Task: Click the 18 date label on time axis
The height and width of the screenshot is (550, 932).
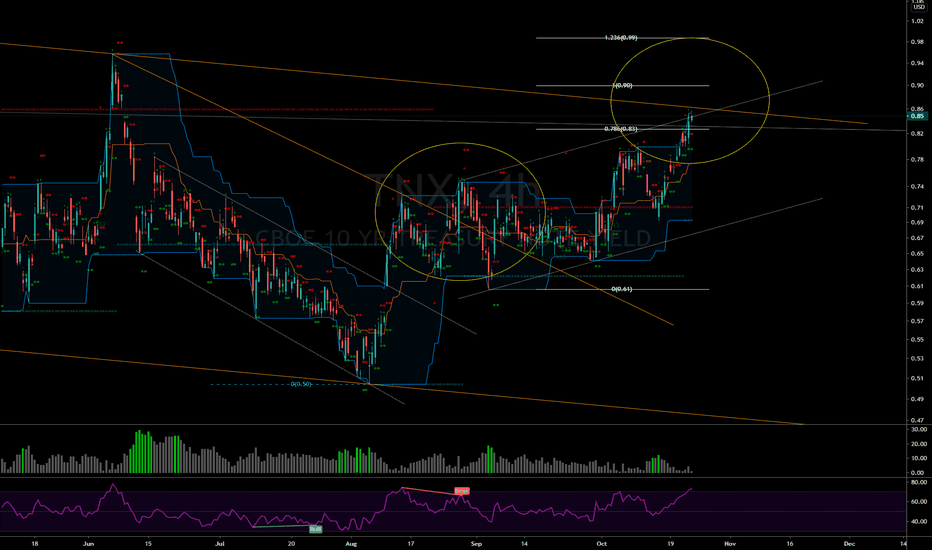Action: [x=34, y=543]
